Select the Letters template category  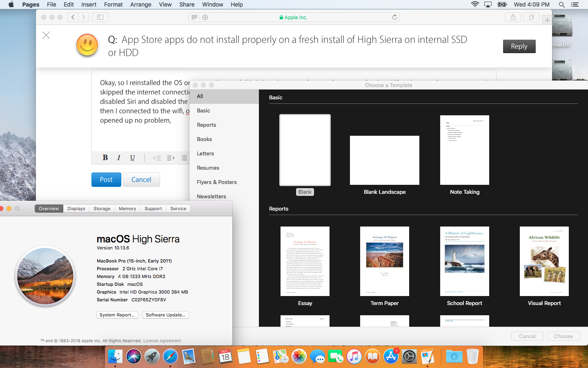(224, 154)
